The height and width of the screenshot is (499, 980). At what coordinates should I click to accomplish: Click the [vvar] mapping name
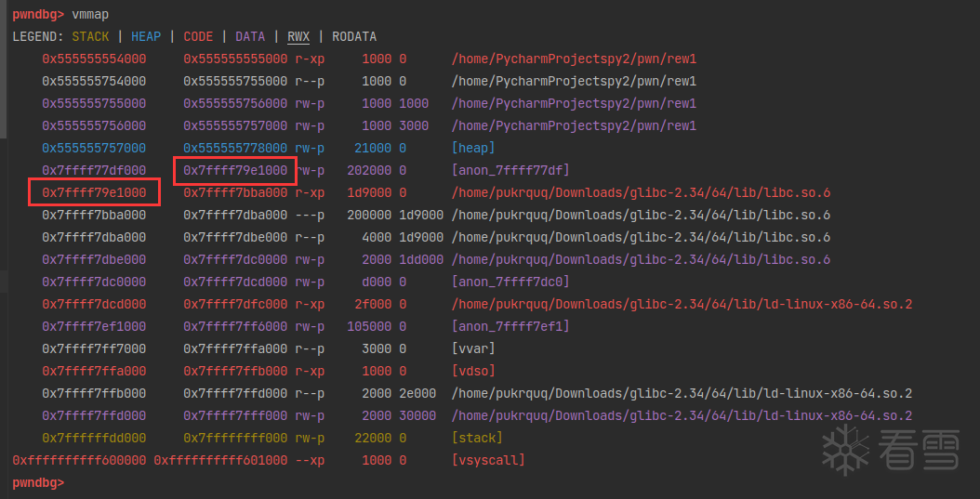click(x=473, y=348)
